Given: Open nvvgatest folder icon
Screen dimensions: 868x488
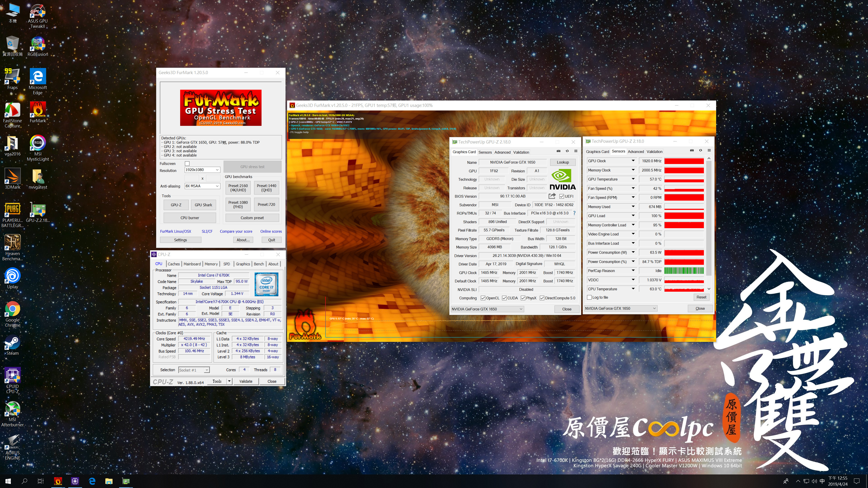Looking at the screenshot, I should pos(38,179).
